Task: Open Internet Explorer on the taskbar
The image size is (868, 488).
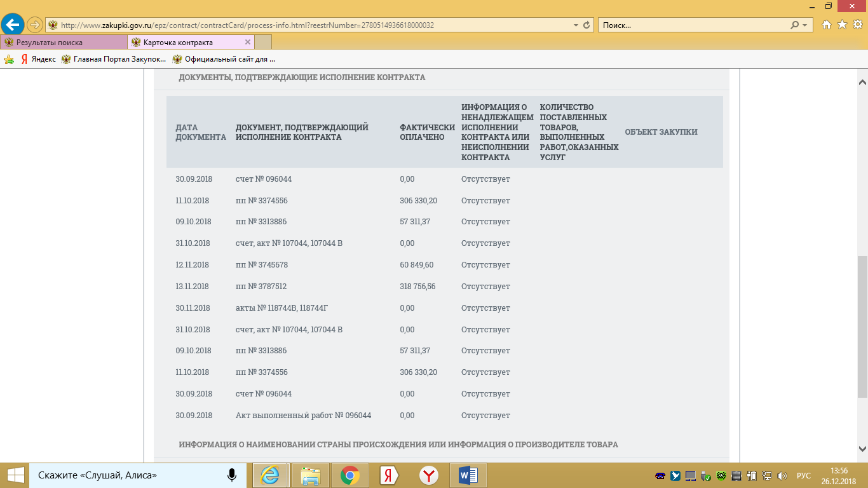Action: click(270, 475)
